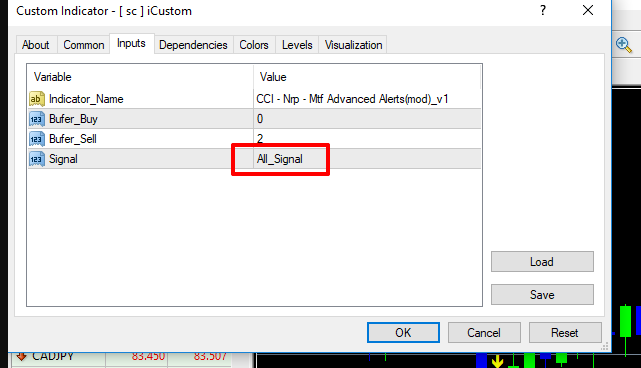Confirm settings with the OK button
641x368 pixels.
click(x=403, y=333)
